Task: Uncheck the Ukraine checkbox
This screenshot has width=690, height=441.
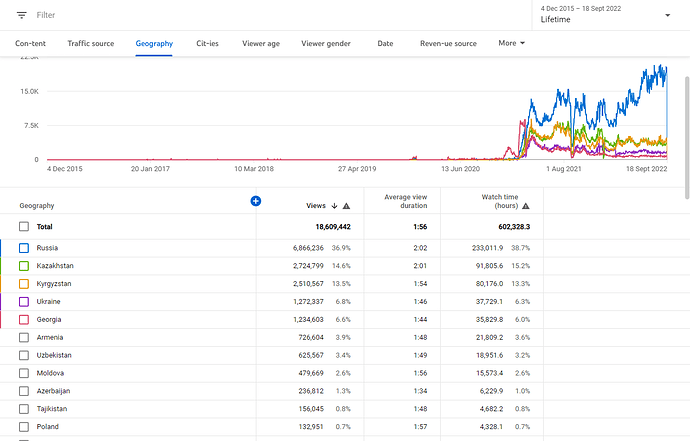Action: point(24,301)
